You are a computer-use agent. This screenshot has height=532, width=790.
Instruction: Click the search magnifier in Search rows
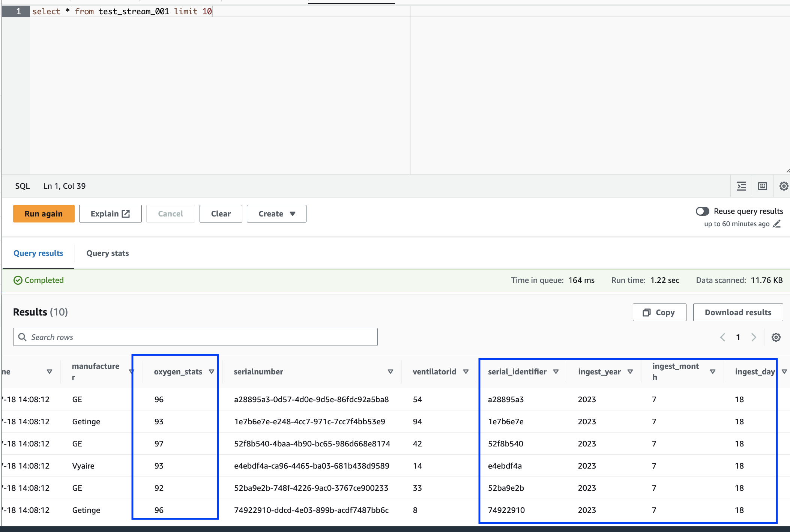click(23, 337)
